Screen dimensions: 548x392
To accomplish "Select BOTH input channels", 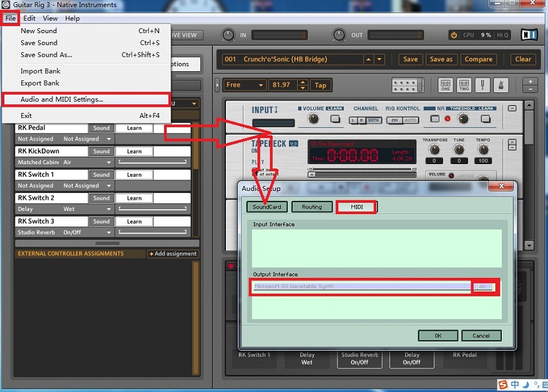I will [x=374, y=120].
